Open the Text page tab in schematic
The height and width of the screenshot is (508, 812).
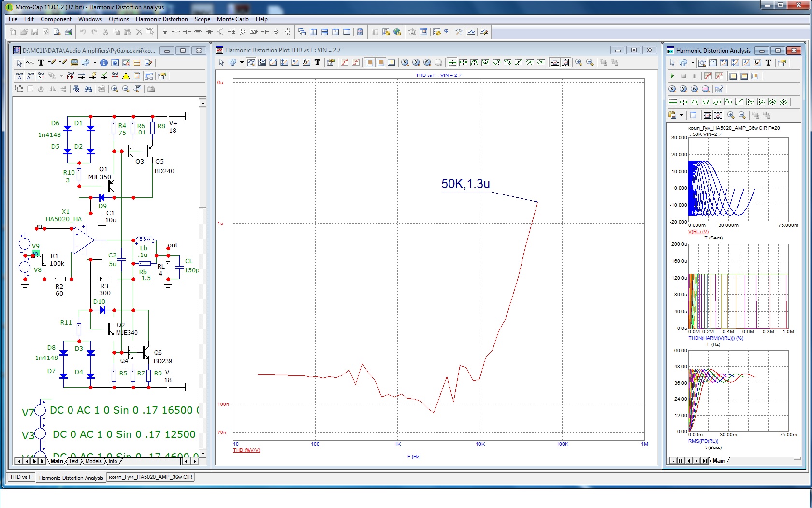[73, 461]
